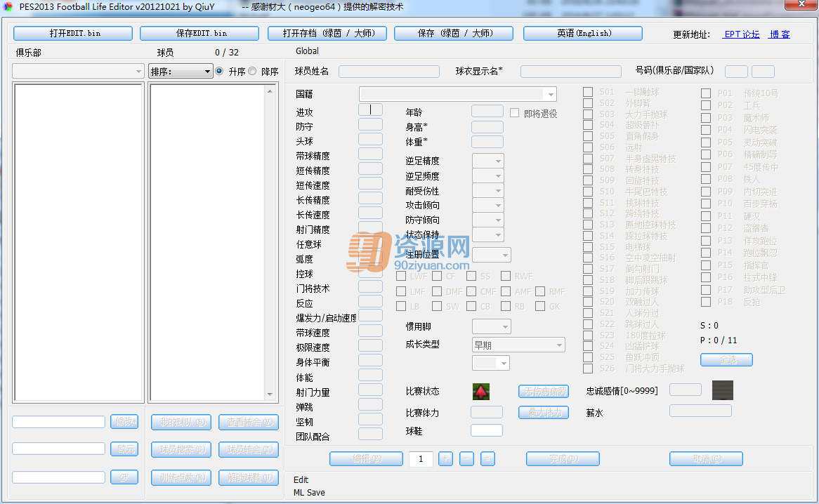Open the dropdown below 成长类型
This screenshot has width=819, height=504.
(x=491, y=363)
